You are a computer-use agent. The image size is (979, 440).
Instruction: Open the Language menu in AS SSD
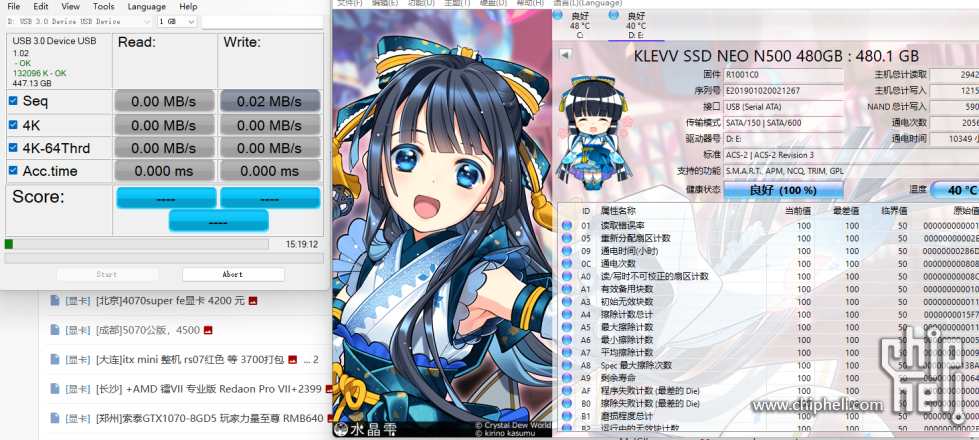pos(147,6)
